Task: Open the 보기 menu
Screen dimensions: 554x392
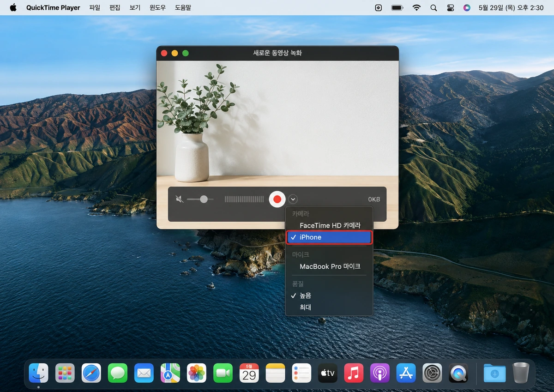Action: (x=135, y=8)
